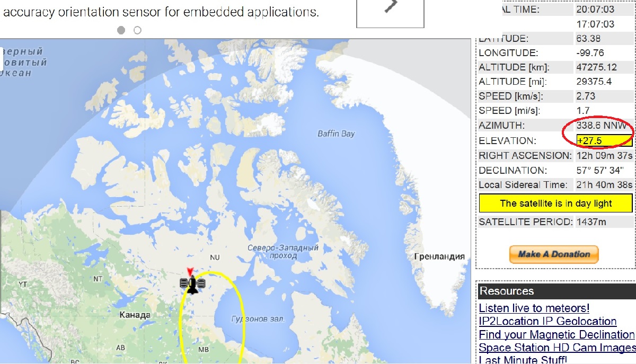636x364 pixels.
Task: Click the AZIMUTH value 338.6 NNW
Action: pyautogui.click(x=602, y=126)
